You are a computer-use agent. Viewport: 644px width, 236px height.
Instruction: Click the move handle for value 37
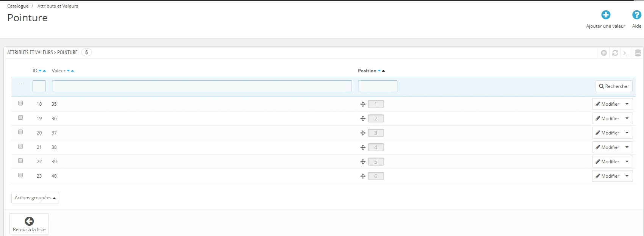click(363, 133)
